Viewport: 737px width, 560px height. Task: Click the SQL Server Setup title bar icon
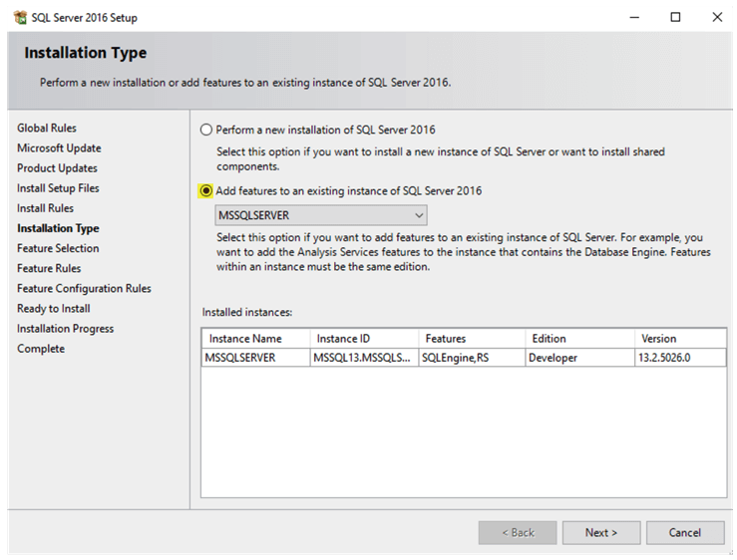click(x=20, y=17)
